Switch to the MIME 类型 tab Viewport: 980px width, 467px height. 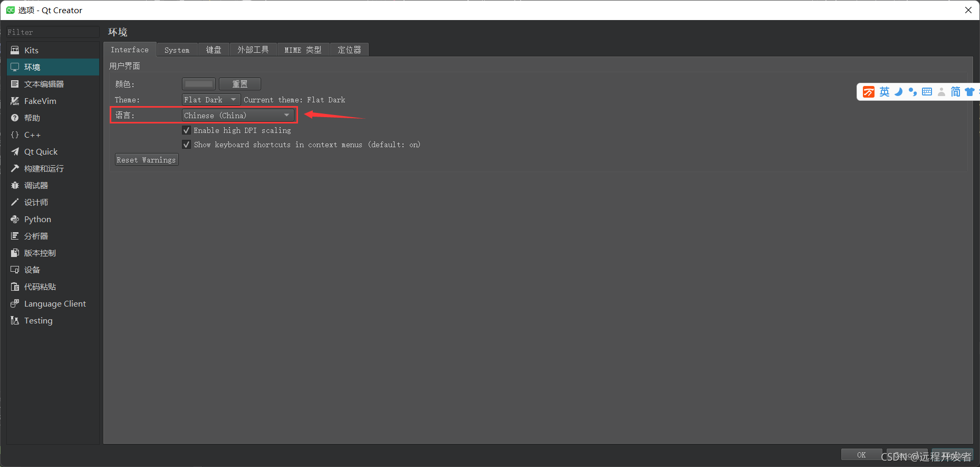click(303, 50)
